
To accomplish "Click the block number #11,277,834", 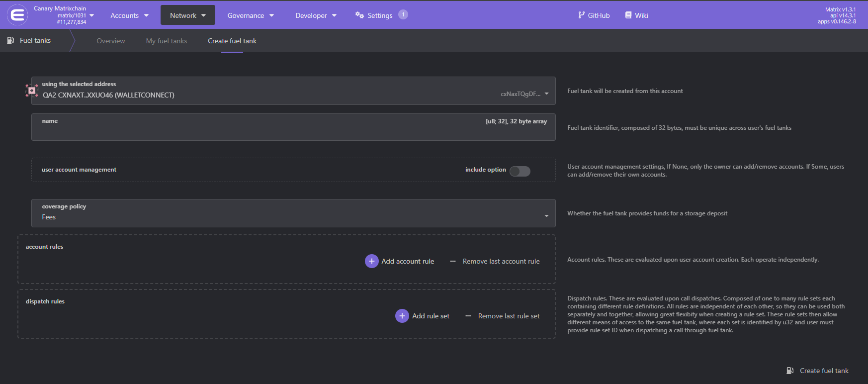I will click(71, 22).
